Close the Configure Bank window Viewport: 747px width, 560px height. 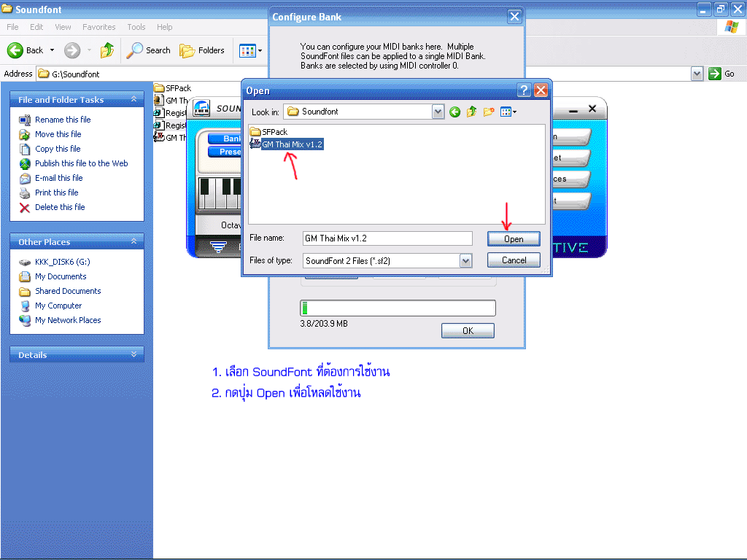click(x=514, y=17)
